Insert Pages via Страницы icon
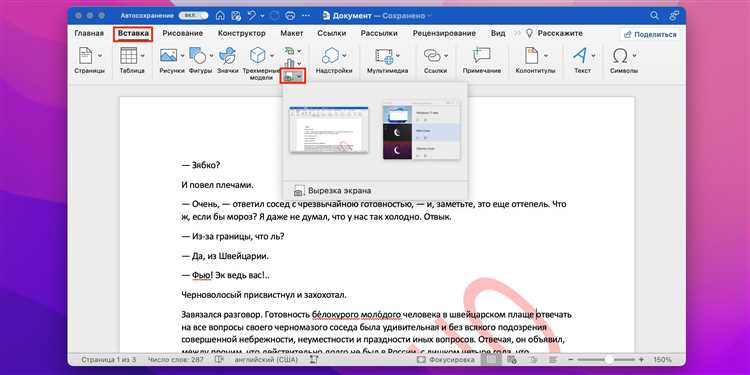 (85, 56)
